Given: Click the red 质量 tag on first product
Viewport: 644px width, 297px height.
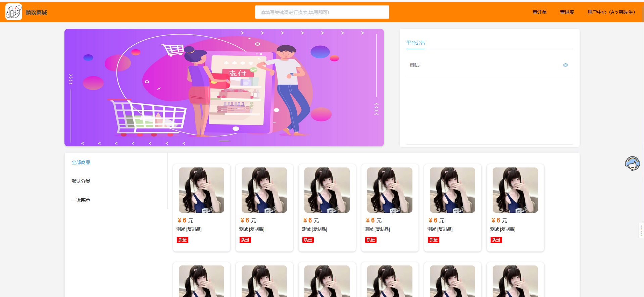Looking at the screenshot, I should (x=183, y=240).
